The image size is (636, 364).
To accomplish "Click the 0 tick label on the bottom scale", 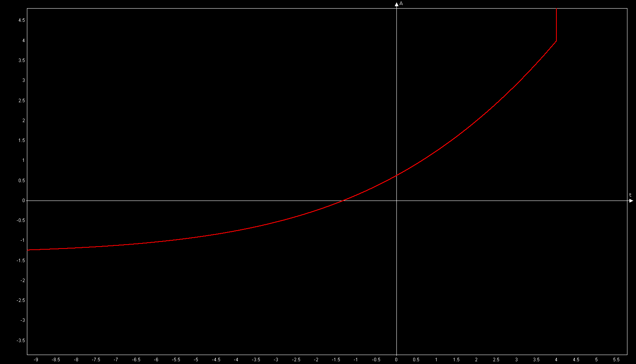I will [x=396, y=360].
